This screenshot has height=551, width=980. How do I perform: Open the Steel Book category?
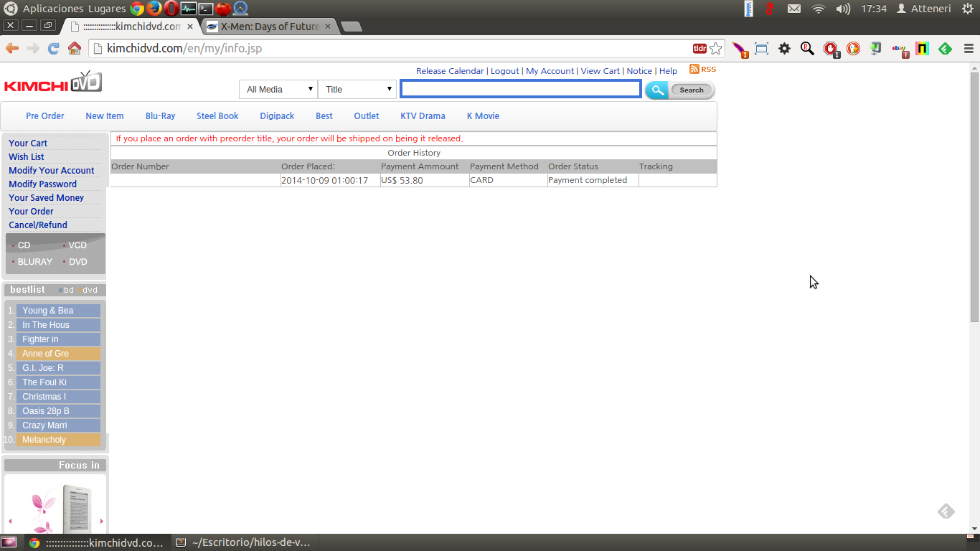(217, 116)
